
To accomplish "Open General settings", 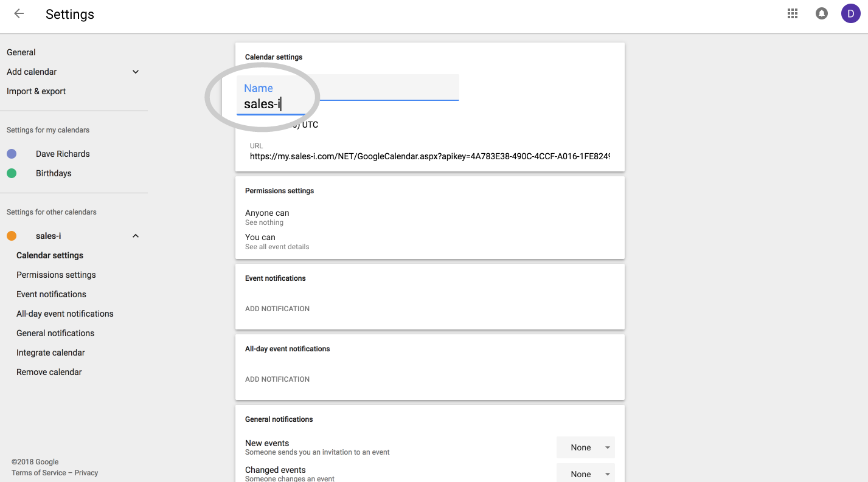I will tap(21, 52).
